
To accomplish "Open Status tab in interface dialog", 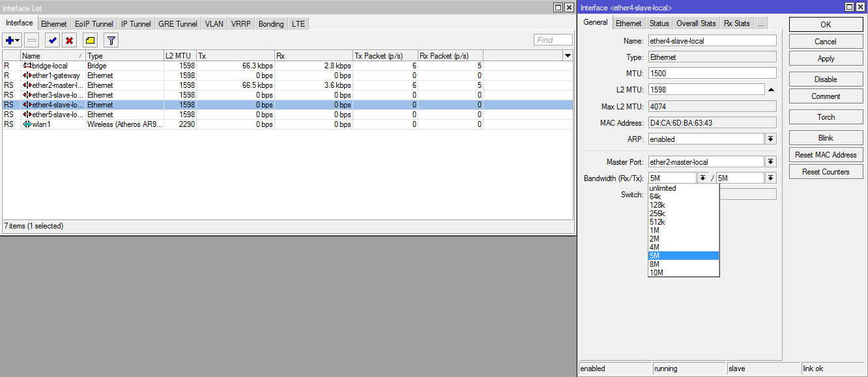I will (659, 23).
